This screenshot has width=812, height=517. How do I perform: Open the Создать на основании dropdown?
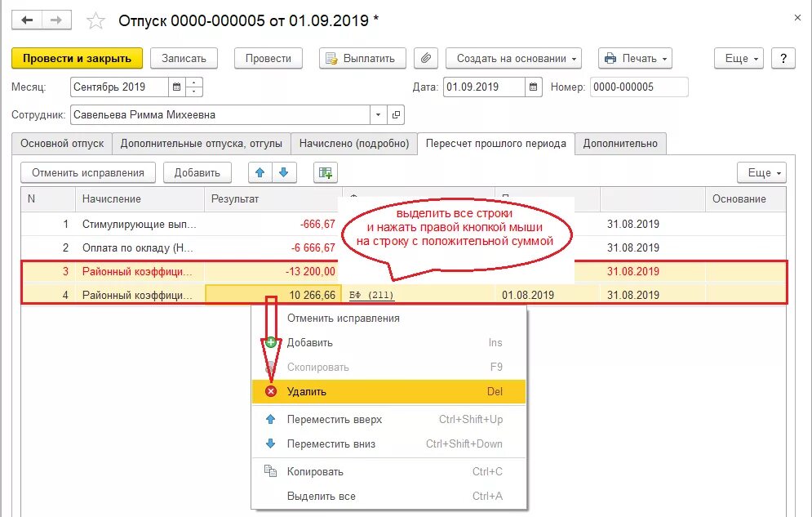[x=513, y=58]
